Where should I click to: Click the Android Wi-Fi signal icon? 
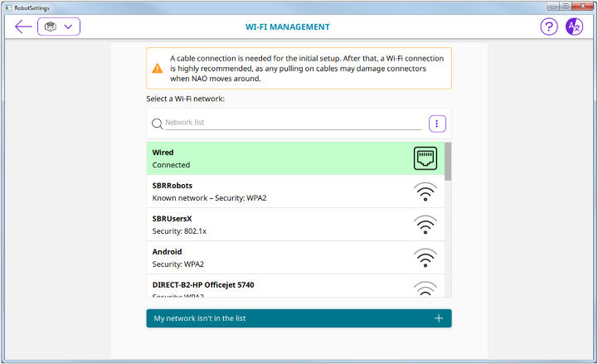coord(425,258)
